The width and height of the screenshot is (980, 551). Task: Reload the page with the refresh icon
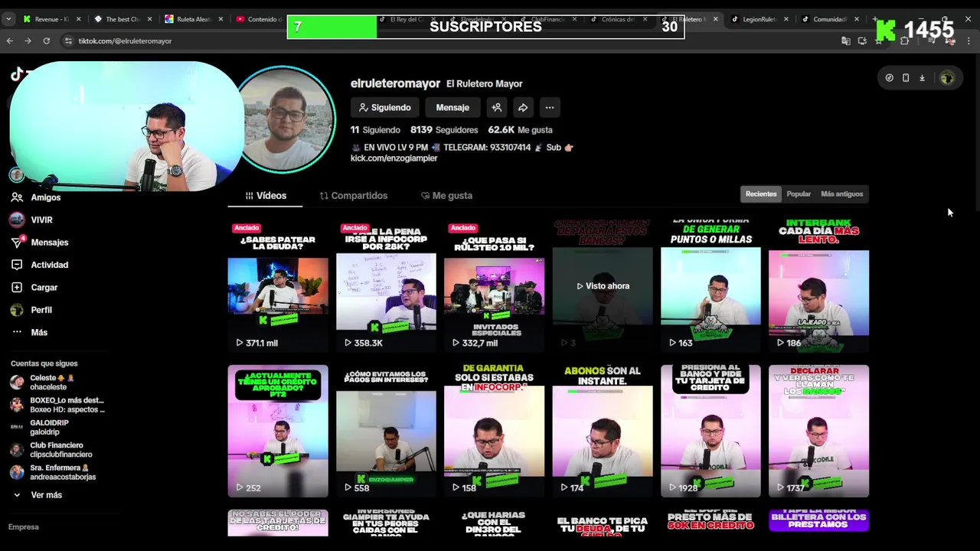pos(47,41)
